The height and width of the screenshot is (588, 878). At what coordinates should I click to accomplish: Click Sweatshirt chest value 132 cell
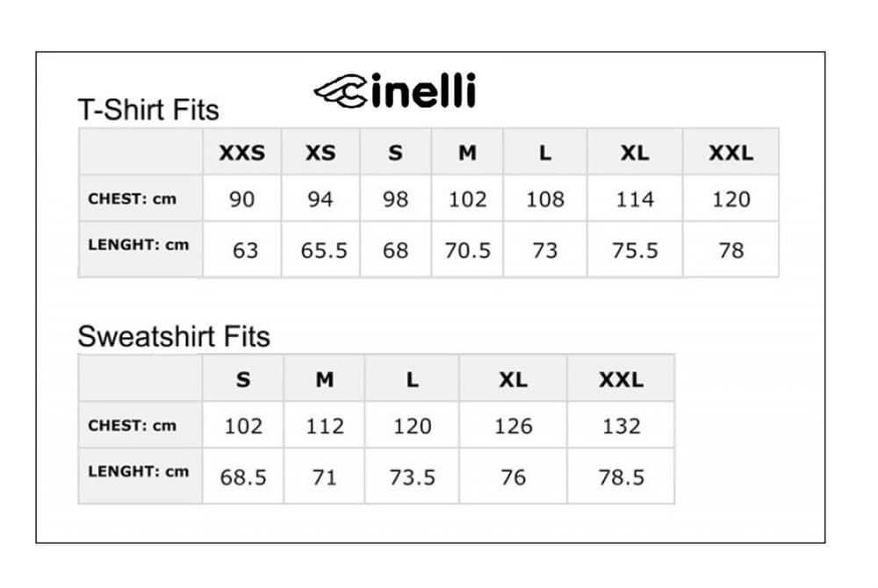(621, 425)
